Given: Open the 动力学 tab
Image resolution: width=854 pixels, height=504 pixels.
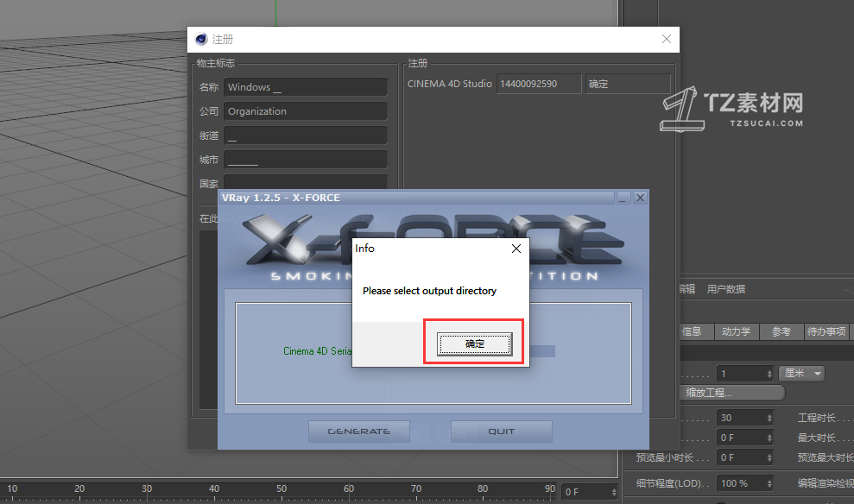Looking at the screenshot, I should [737, 331].
